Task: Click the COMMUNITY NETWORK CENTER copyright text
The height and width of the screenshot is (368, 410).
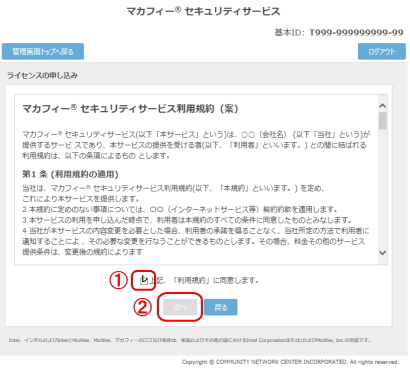Action: coord(290,362)
